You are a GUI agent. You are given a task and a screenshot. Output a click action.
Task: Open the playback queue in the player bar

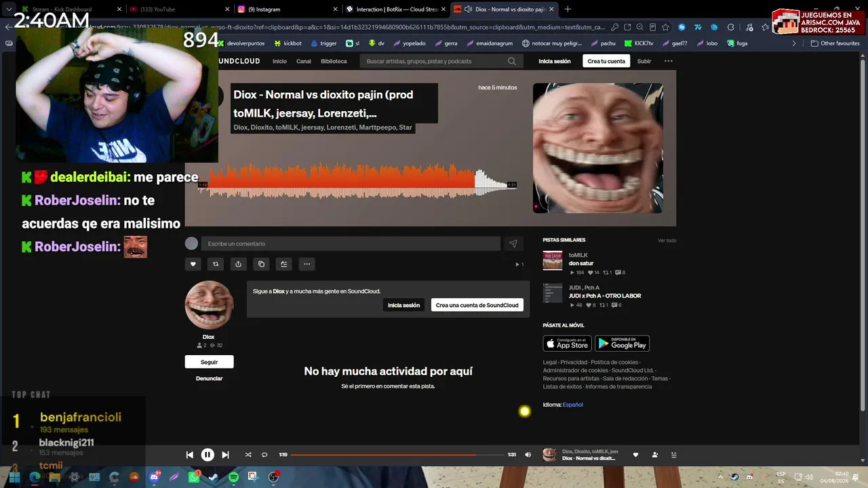point(673,455)
